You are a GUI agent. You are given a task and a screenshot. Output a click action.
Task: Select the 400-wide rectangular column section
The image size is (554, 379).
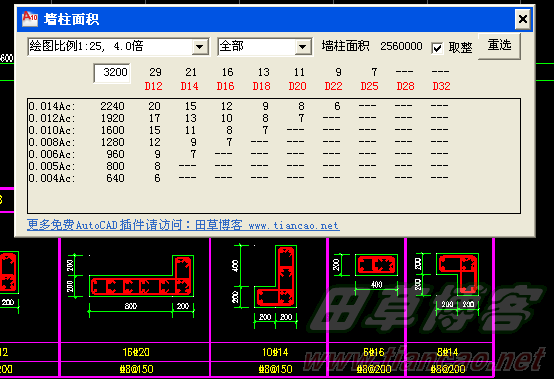(376, 265)
